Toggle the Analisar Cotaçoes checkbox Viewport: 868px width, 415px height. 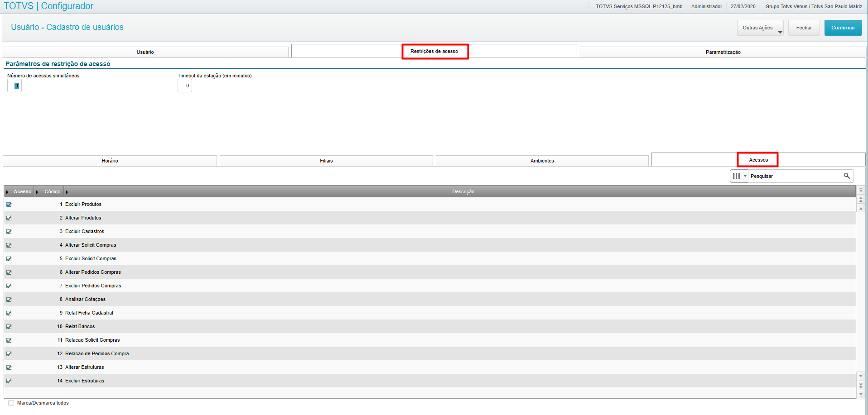click(x=9, y=300)
